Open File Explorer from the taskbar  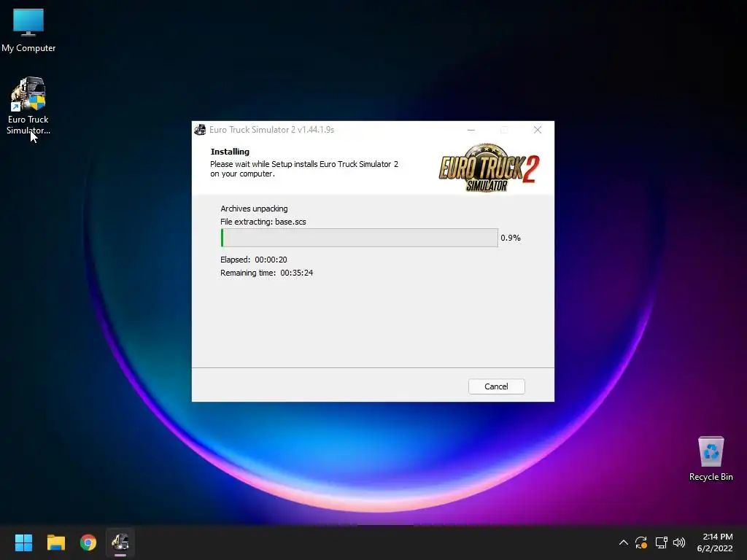tap(55, 542)
